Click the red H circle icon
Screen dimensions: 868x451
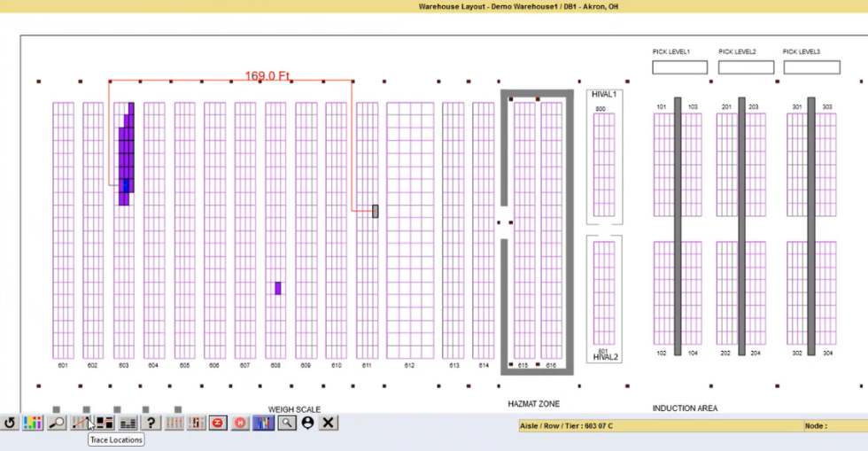[240, 423]
